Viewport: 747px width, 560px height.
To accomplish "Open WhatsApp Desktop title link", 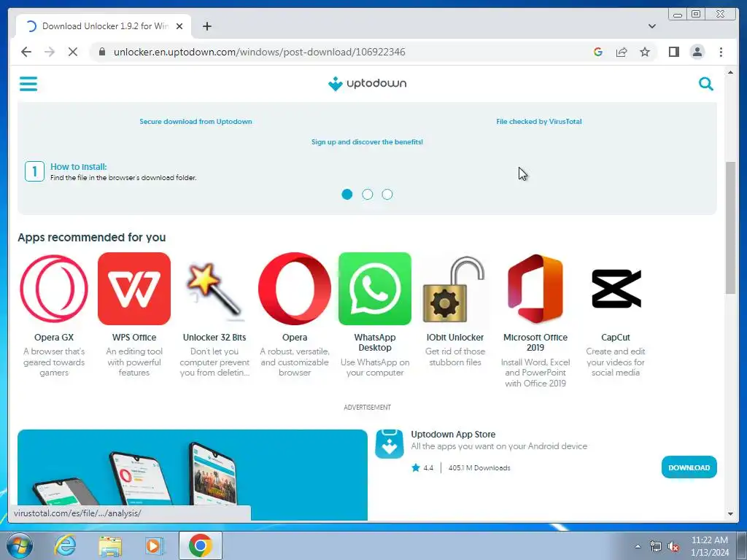I will (375, 343).
